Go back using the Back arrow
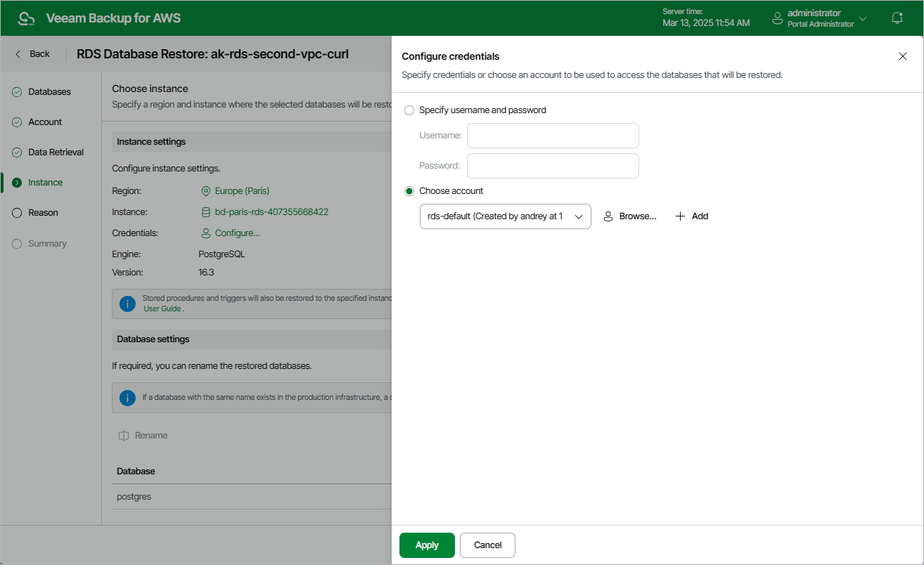The width and height of the screenshot is (924, 565). (32, 53)
